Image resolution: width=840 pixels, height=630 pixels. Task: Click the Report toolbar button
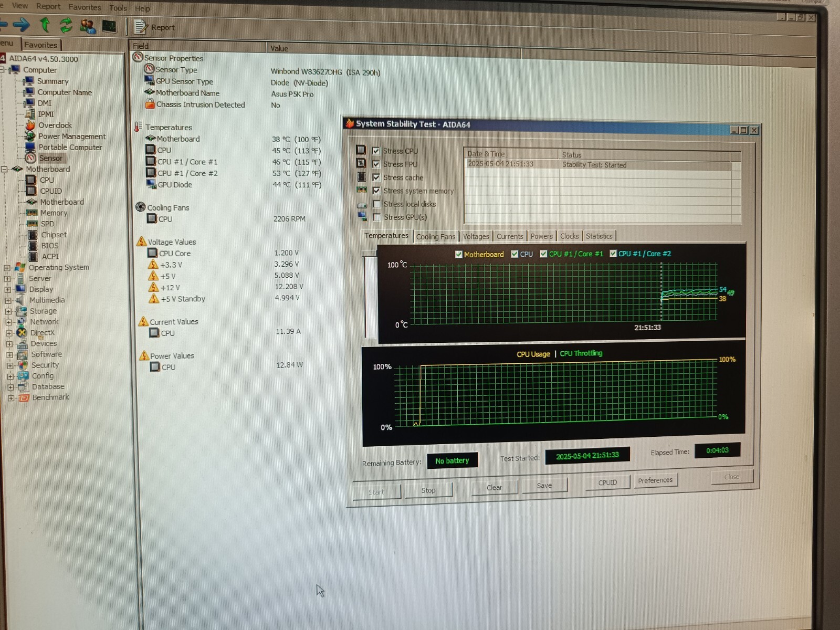click(x=155, y=27)
